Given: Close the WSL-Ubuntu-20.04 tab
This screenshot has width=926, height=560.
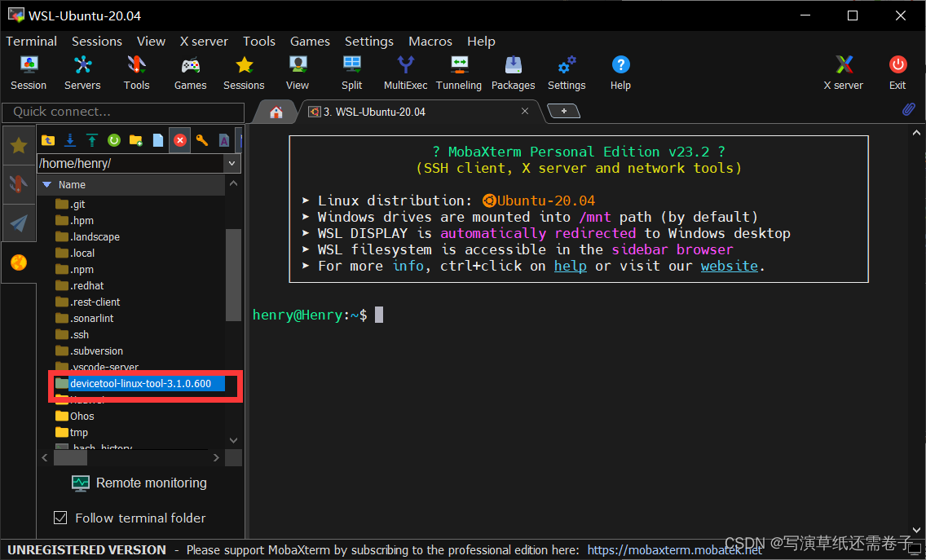Looking at the screenshot, I should (524, 111).
